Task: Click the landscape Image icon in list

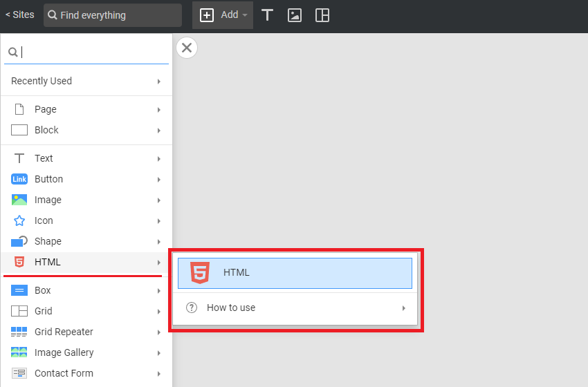Action: pyautogui.click(x=19, y=200)
